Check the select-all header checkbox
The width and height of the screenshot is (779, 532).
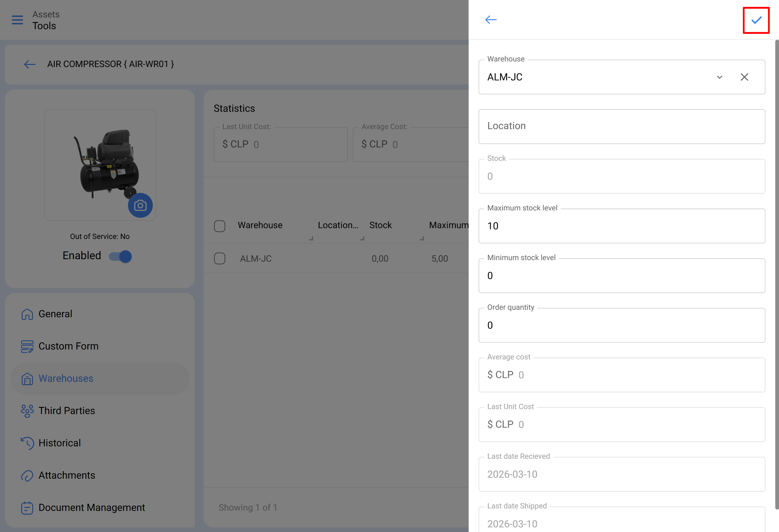(x=220, y=226)
